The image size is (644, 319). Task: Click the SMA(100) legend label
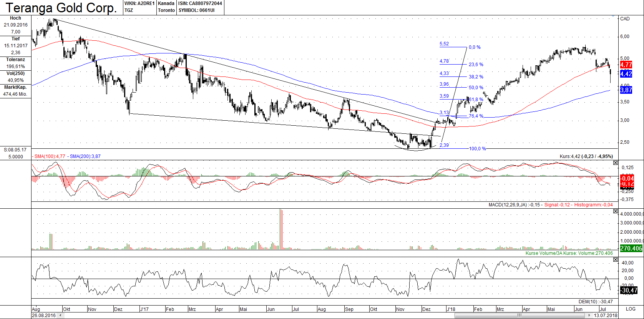point(50,156)
